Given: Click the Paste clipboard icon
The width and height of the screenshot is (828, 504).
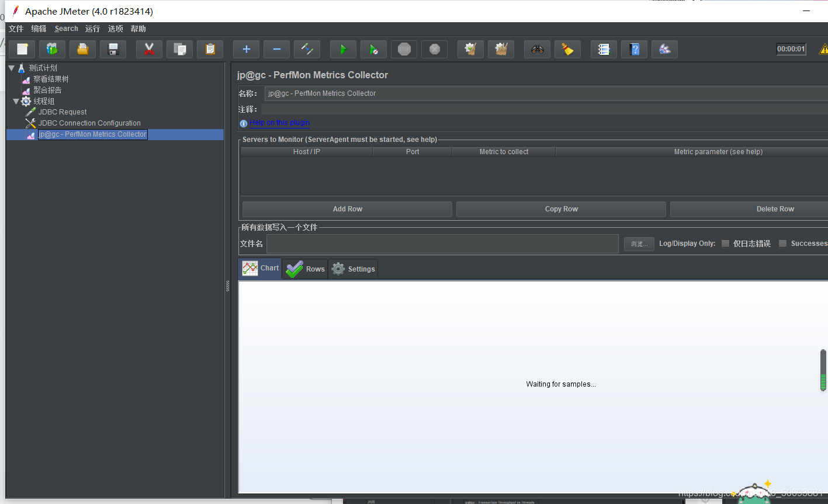Looking at the screenshot, I should (210, 49).
